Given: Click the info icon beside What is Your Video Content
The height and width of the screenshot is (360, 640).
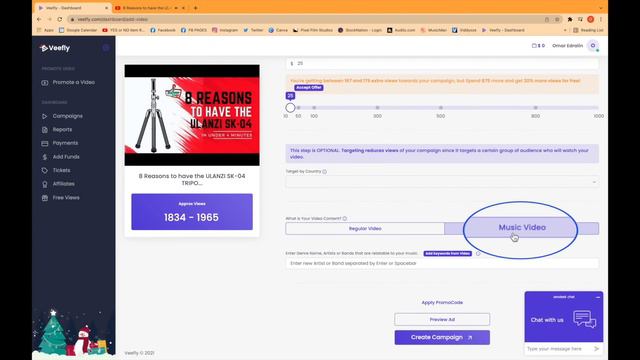Looking at the screenshot, I should [344, 219].
